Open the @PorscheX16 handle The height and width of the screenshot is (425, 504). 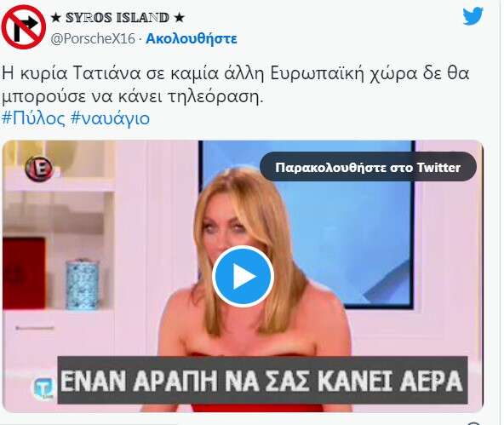click(x=93, y=39)
